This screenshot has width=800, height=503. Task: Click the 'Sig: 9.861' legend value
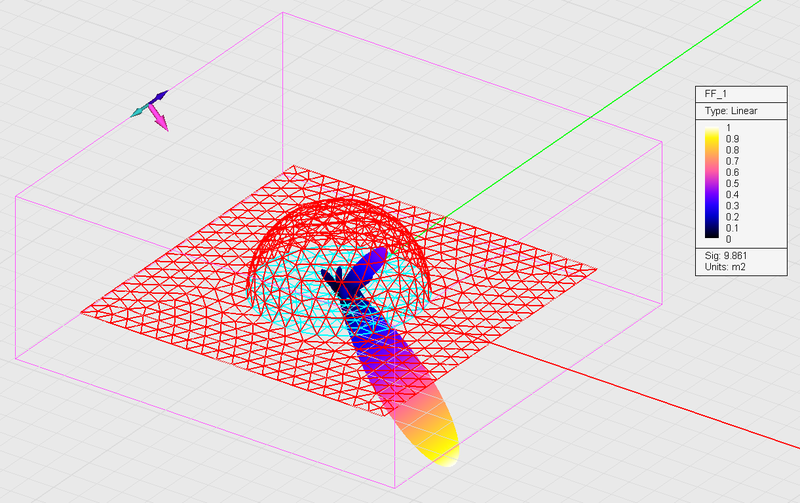click(x=726, y=256)
